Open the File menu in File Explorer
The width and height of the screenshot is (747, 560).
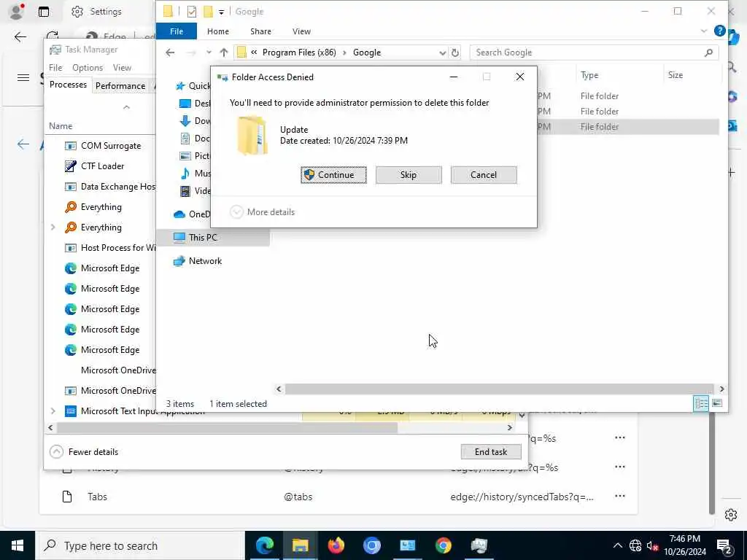point(177,31)
